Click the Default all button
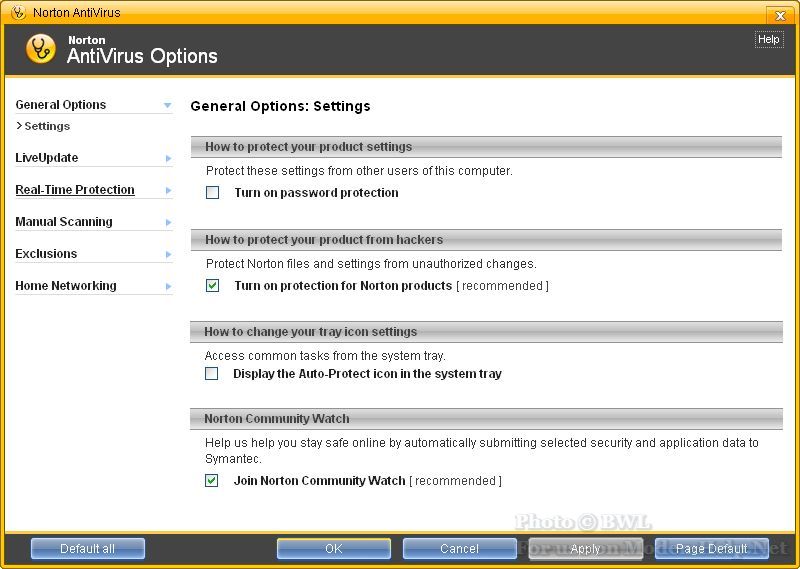The height and width of the screenshot is (569, 800). (88, 549)
